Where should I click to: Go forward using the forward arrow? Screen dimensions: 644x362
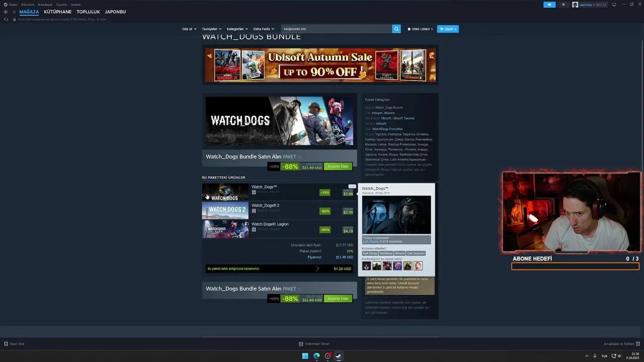pos(14,12)
